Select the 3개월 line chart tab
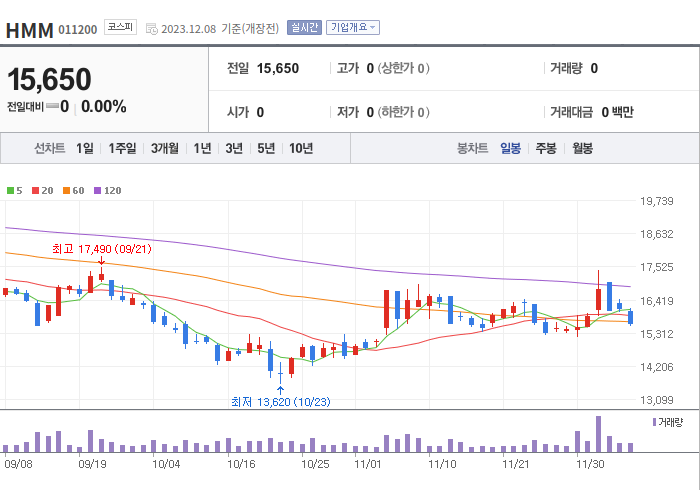Viewport: 700px width, 490px height. 165,148
